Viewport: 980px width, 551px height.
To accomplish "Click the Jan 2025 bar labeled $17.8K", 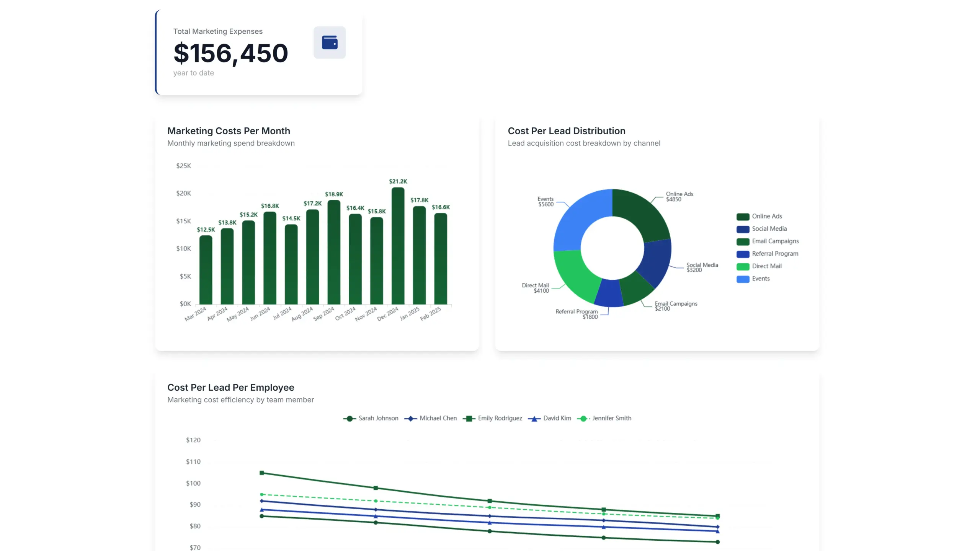I will pos(419,256).
